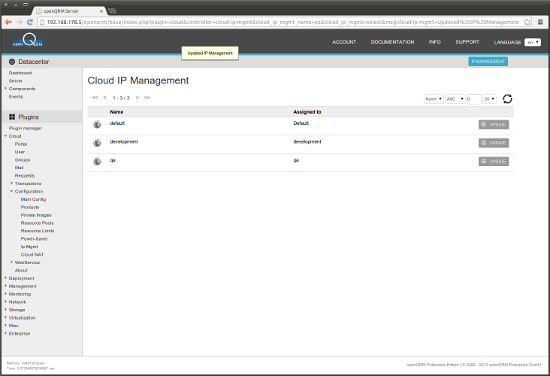Open Cloud NAT sidebar link
The height and width of the screenshot is (376, 550).
(x=32, y=255)
